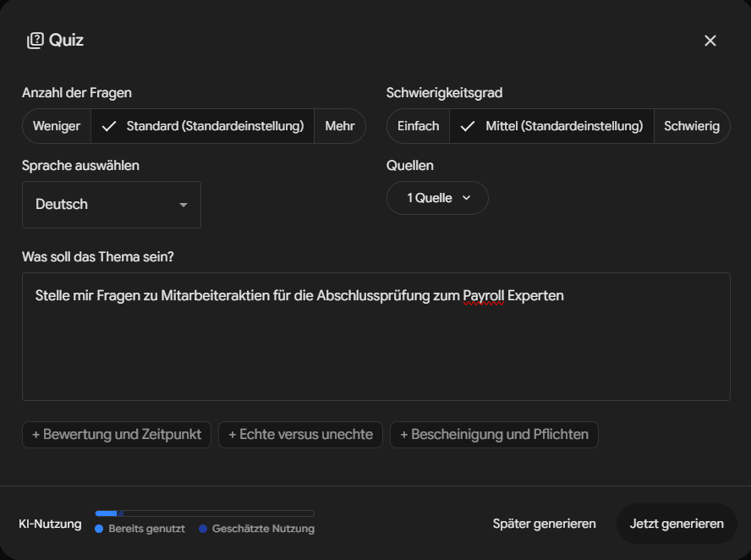Click the Schwierigkeitsgrad label

(445, 93)
